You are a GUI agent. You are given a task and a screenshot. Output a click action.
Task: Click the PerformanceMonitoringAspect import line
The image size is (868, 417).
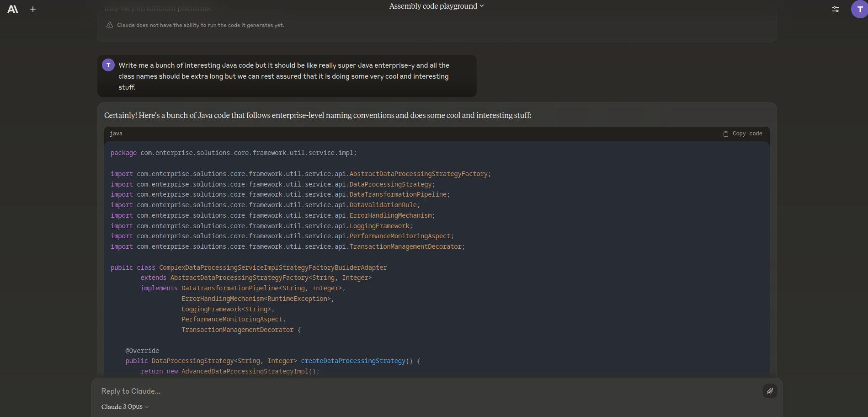282,236
